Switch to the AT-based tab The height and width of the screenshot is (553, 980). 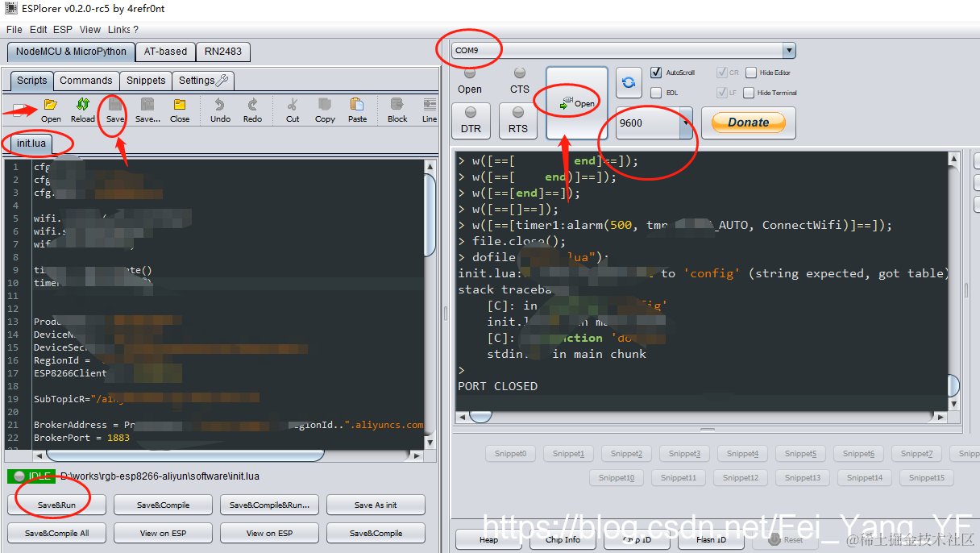165,52
